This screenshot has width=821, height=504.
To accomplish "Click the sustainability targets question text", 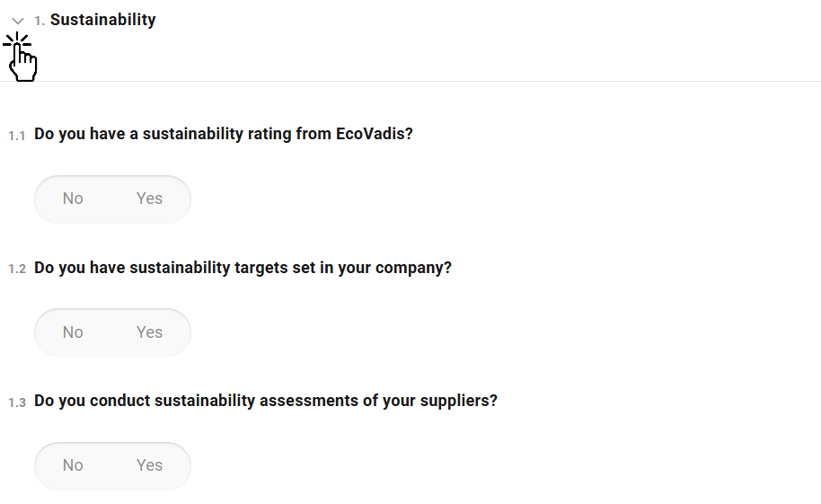I will [243, 268].
